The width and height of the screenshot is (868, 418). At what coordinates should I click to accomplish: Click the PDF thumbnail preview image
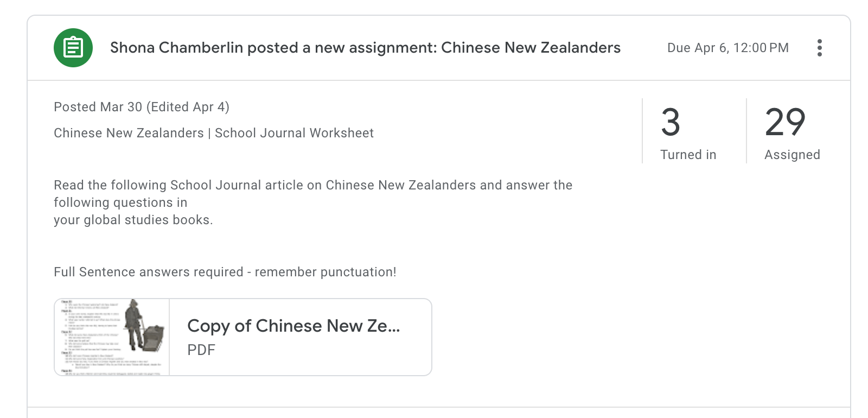(x=111, y=337)
